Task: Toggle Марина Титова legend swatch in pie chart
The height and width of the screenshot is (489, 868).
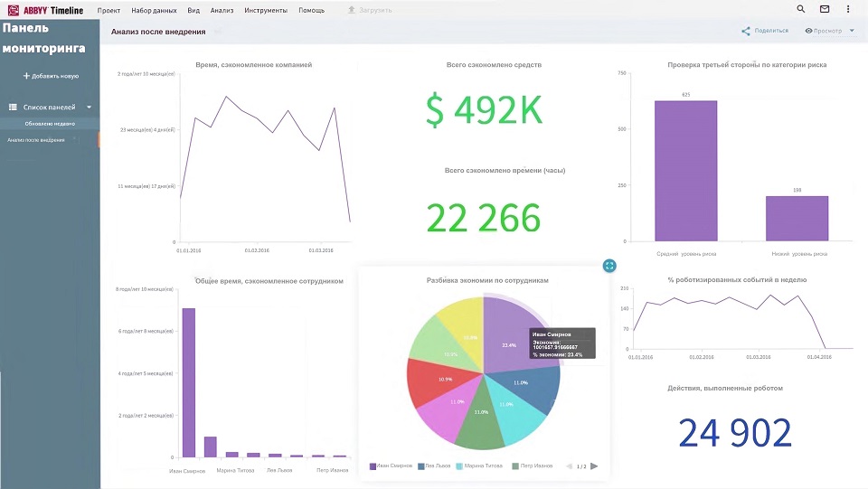Action: click(x=459, y=466)
